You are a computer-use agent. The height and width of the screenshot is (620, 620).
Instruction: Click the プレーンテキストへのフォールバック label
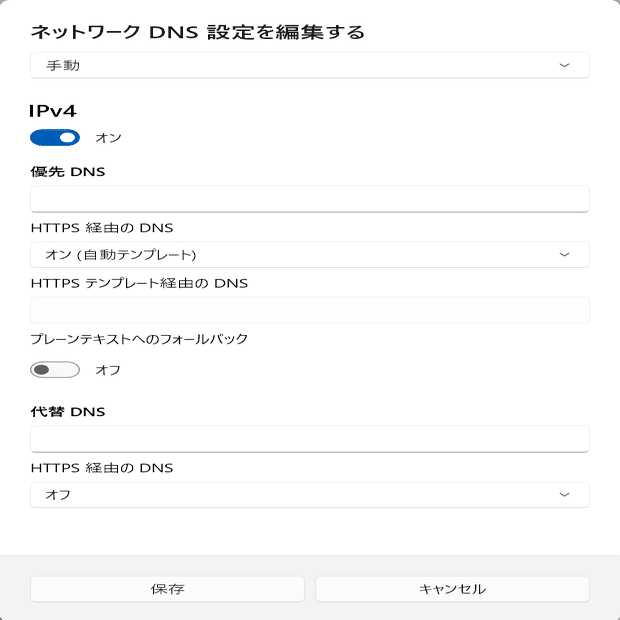point(139,339)
